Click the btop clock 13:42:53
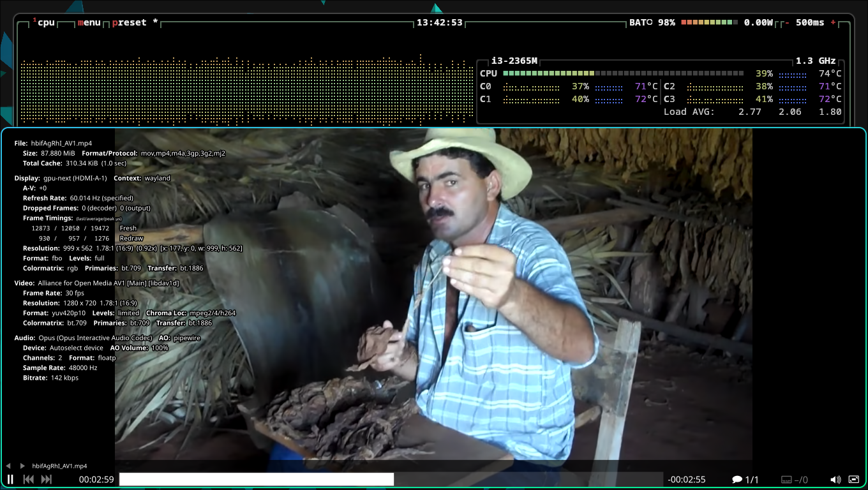 click(x=439, y=22)
